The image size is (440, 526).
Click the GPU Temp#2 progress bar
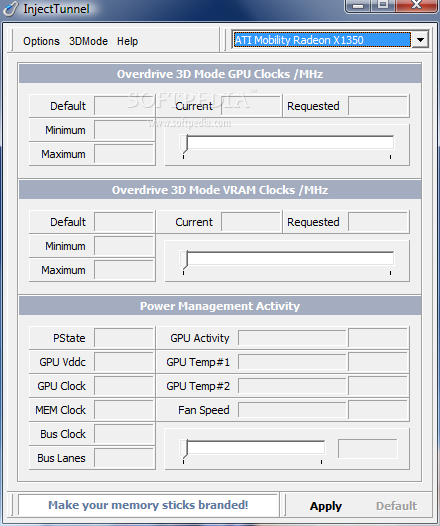pyautogui.click(x=292, y=386)
